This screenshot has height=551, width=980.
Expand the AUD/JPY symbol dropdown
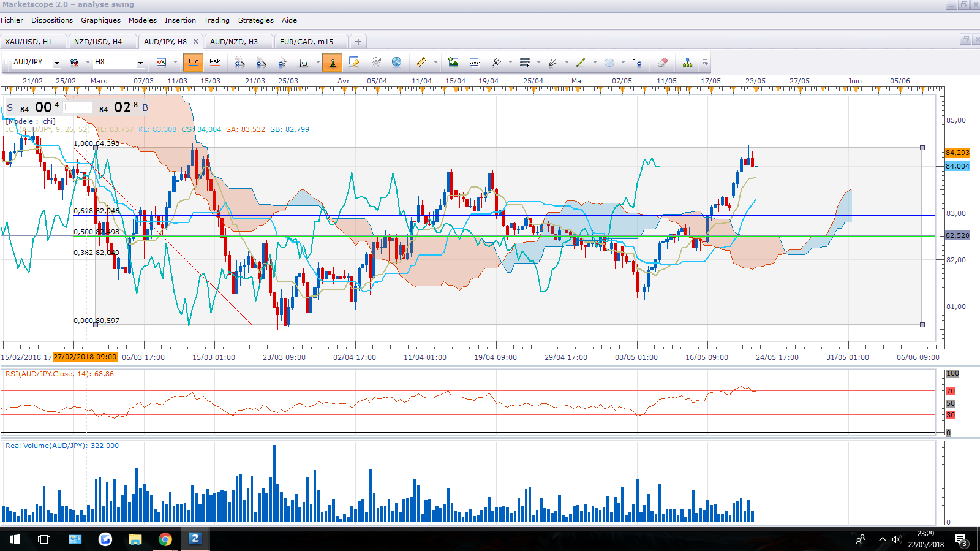click(56, 63)
